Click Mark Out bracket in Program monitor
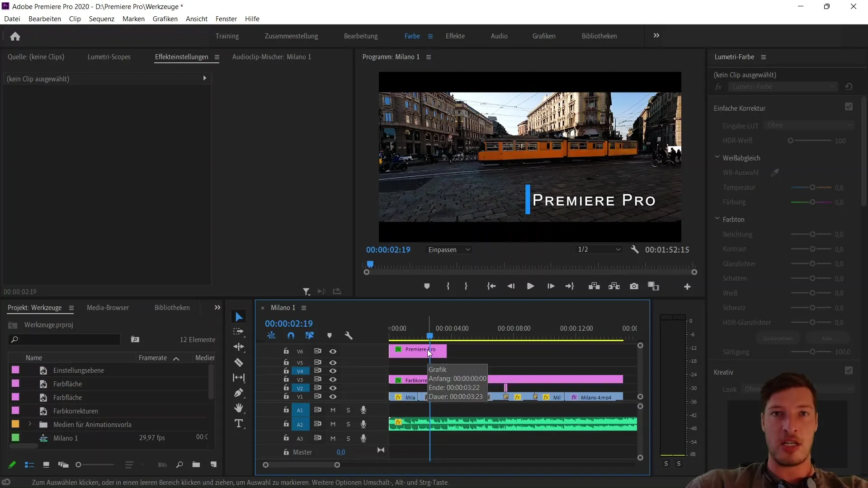Screen dimensions: 868x488 point(466,286)
